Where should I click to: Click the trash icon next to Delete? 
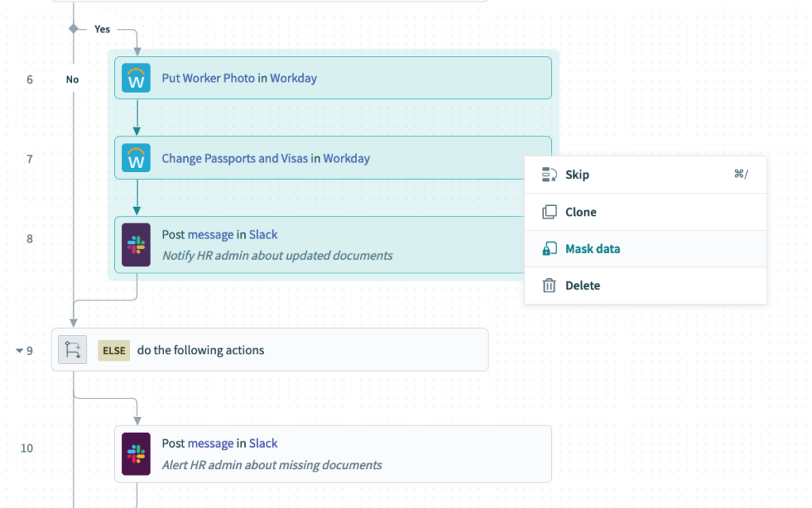549,285
